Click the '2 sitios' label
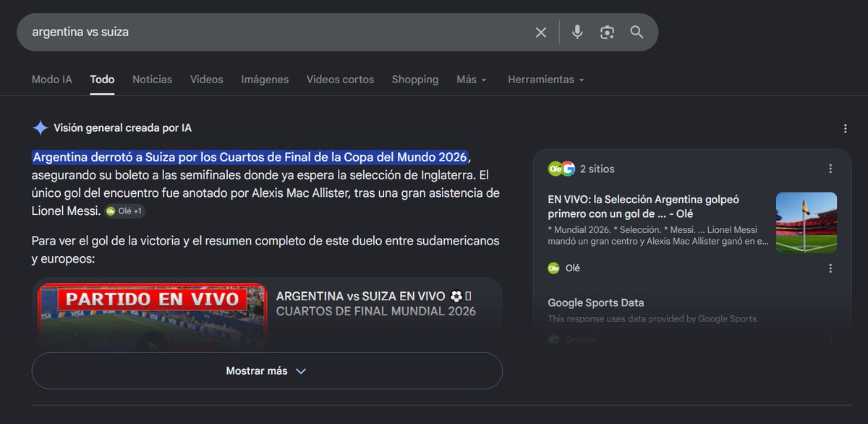Screen dimensions: 868x424 point(597,169)
